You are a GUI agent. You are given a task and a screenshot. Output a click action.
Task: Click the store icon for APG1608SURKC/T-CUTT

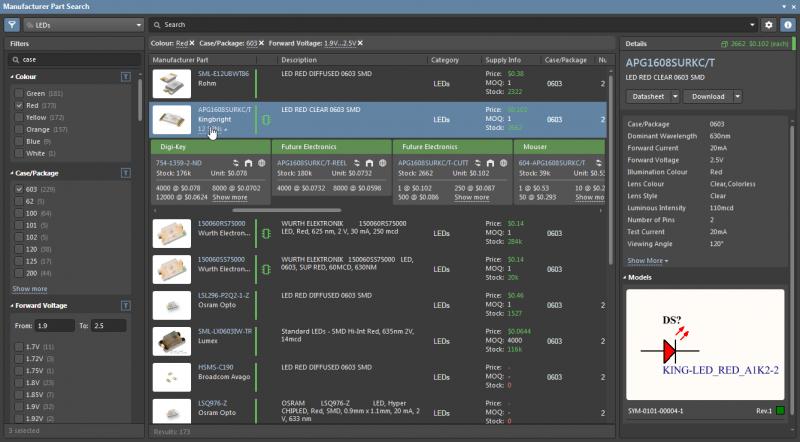(490, 163)
